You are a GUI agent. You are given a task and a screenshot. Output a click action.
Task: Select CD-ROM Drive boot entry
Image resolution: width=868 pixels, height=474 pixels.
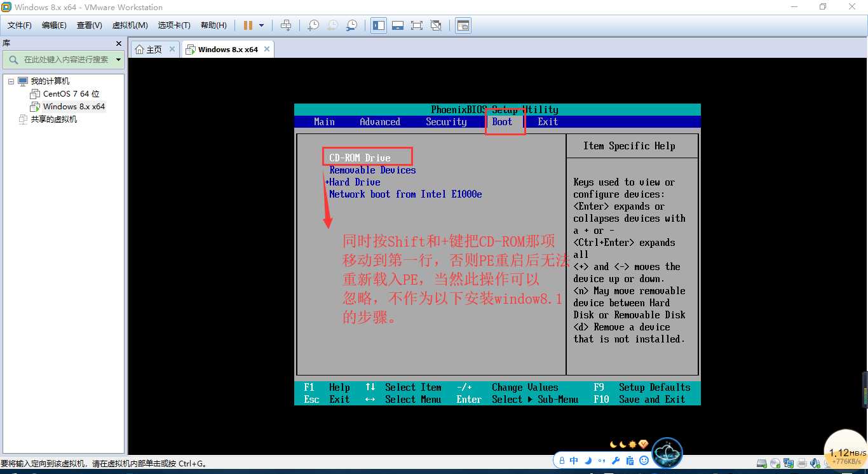tap(360, 158)
